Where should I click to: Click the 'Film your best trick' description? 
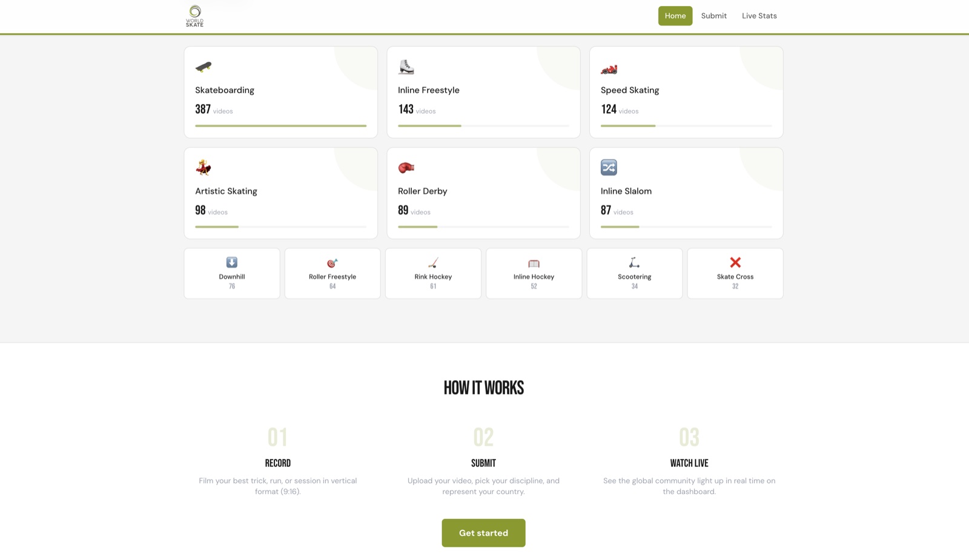point(278,486)
